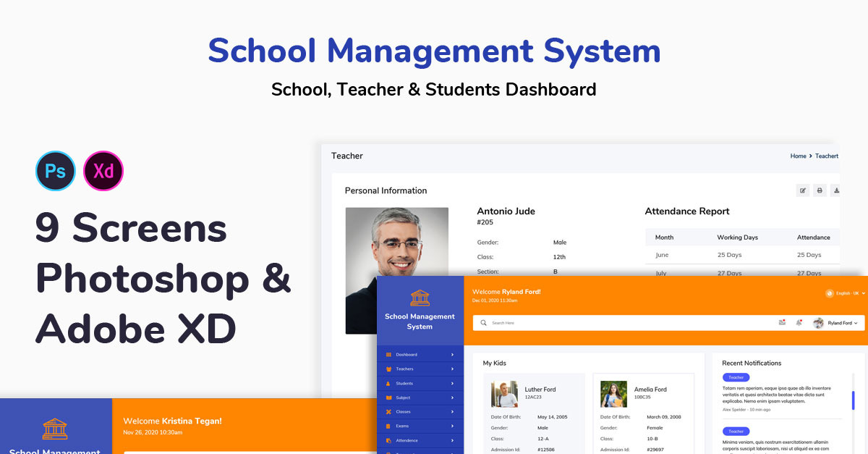The width and height of the screenshot is (868, 454).
Task: Click the edit icon in Personal Information
Action: [x=802, y=190]
